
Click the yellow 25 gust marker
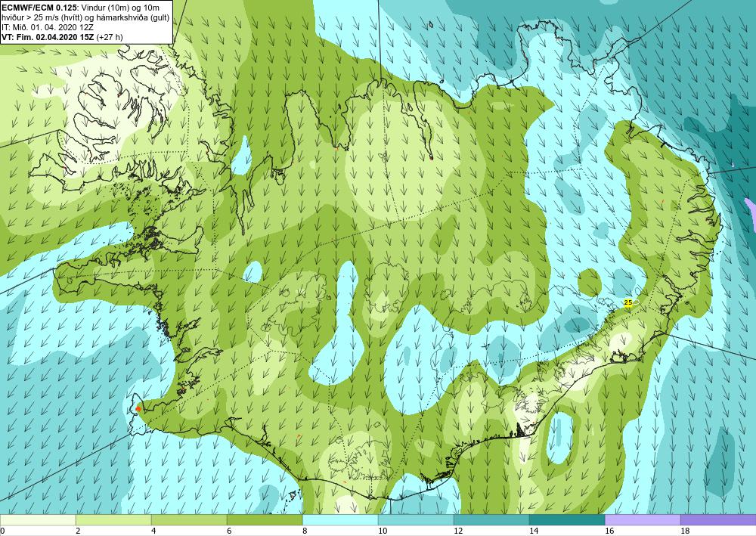coord(627,302)
